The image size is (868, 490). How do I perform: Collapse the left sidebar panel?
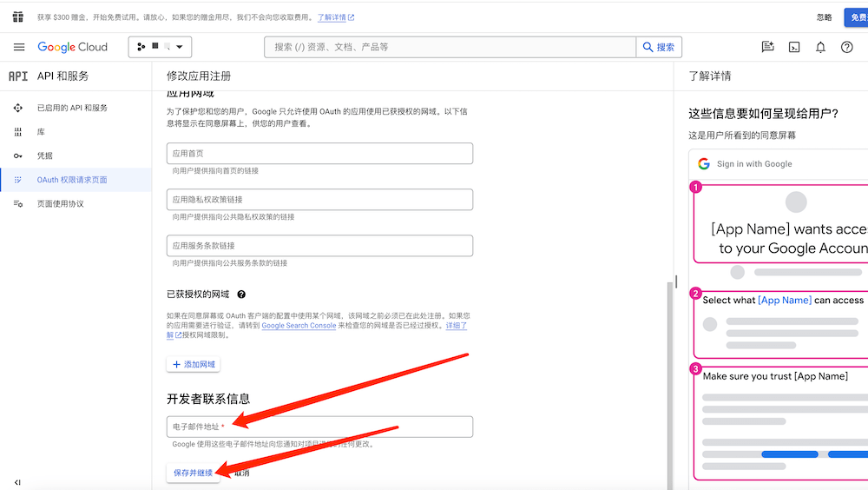point(17,482)
